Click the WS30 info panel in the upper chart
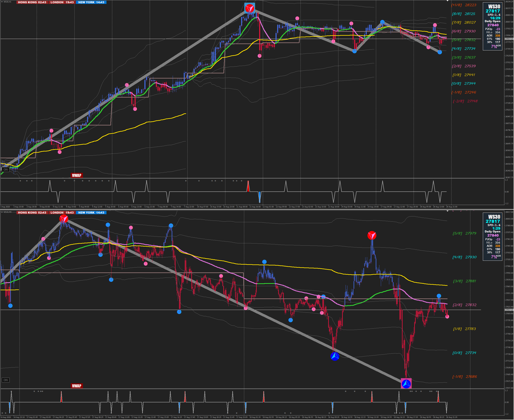This screenshot has height=420, width=514. tap(492, 26)
